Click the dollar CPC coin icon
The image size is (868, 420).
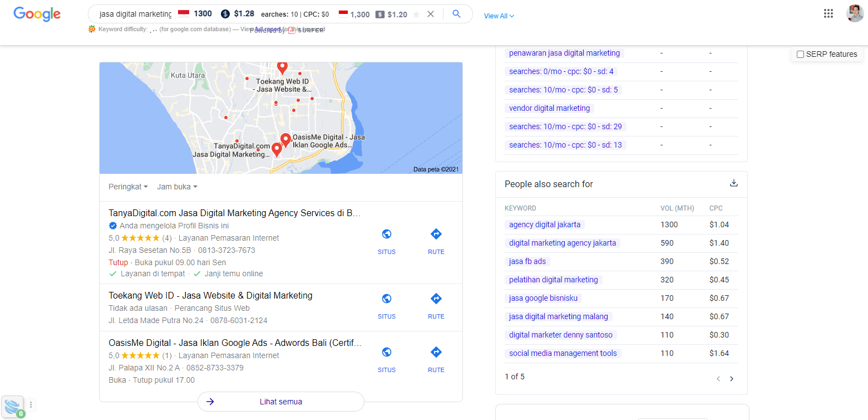click(x=225, y=14)
